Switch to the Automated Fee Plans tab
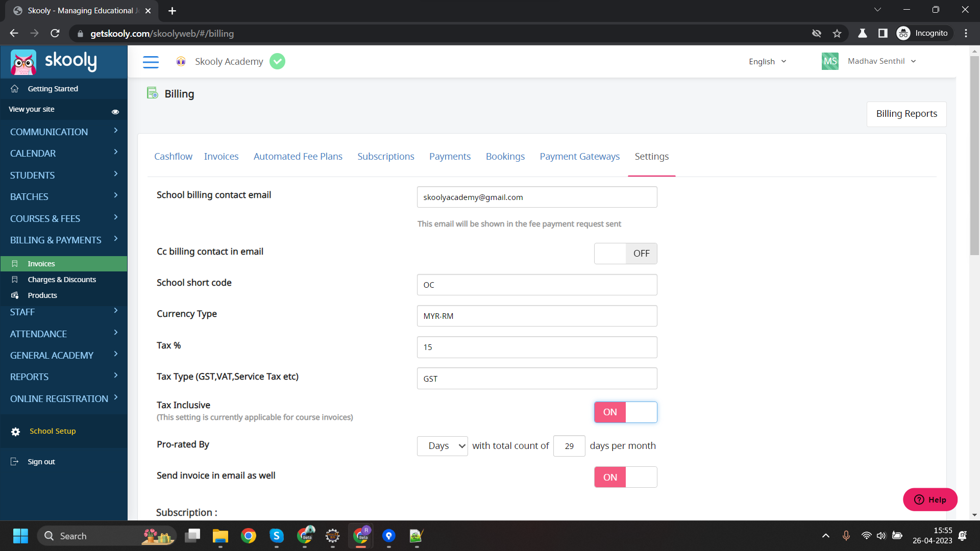 (298, 157)
